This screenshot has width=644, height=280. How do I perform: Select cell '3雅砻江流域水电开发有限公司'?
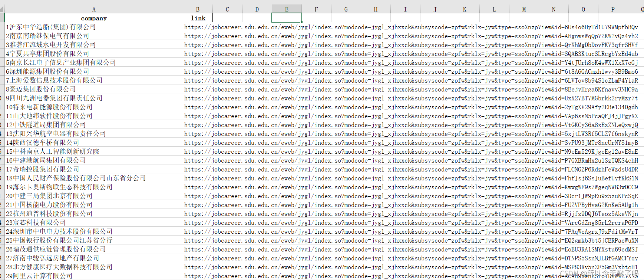93,44
